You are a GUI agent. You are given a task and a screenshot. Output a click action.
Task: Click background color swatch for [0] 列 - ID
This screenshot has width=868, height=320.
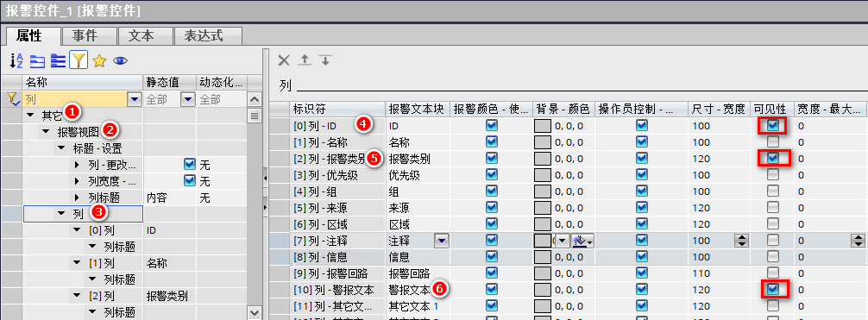pyautogui.click(x=543, y=126)
